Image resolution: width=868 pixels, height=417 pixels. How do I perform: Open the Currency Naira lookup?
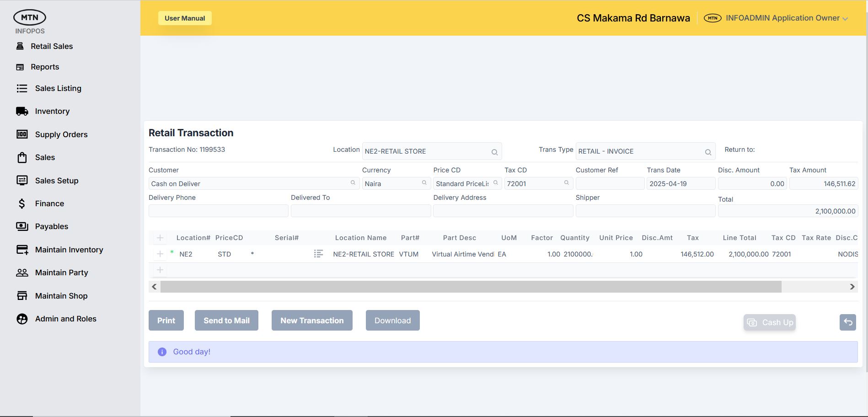(424, 183)
